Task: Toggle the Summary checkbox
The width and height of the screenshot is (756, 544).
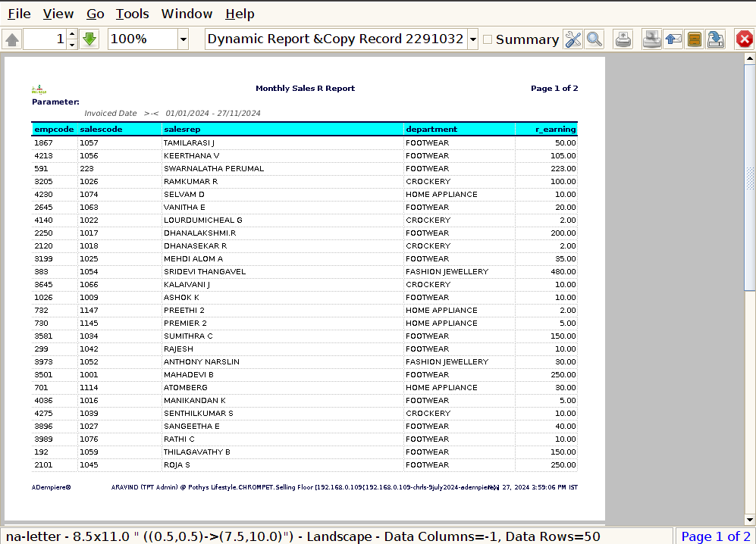Action: (488, 39)
